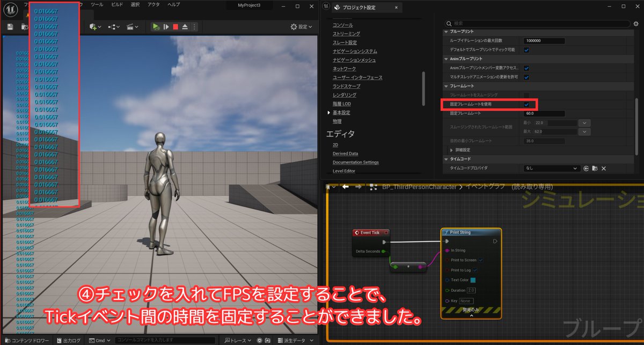This screenshot has height=345, width=644.
Task: Open the Content Drawer
Action: click(x=30, y=340)
